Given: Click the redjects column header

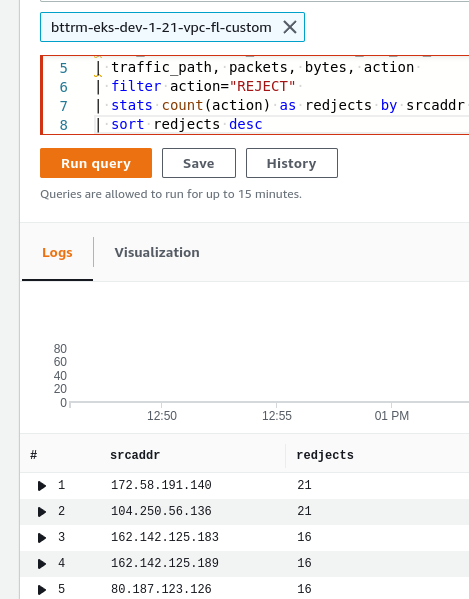Looking at the screenshot, I should [x=325, y=455].
